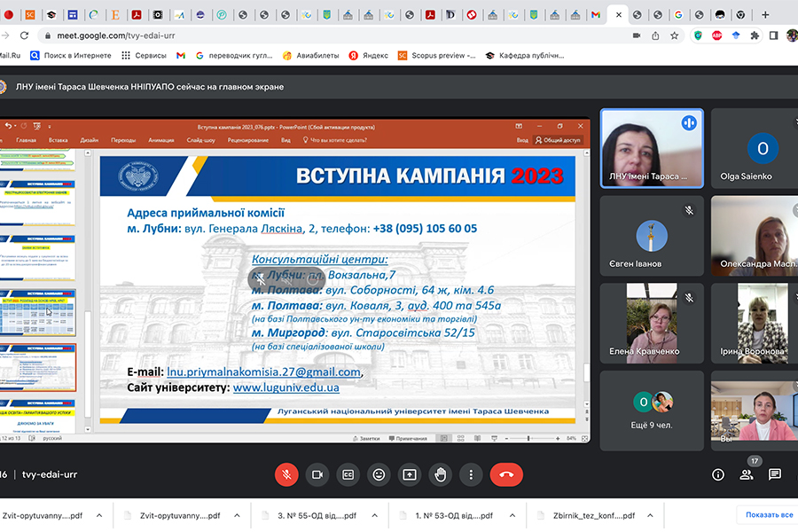Leave call with red hang-up button
Viewport: 798px width, 532px height.
(x=506, y=474)
